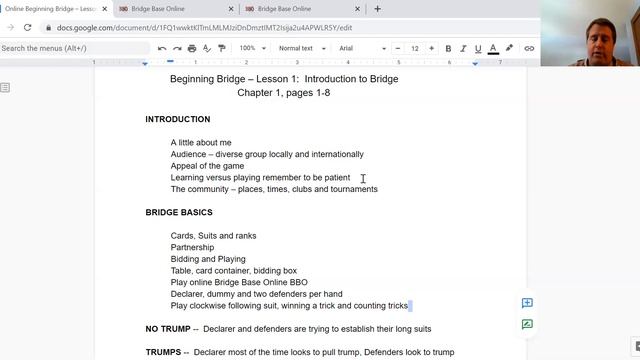Open the text color picker

tap(493, 49)
